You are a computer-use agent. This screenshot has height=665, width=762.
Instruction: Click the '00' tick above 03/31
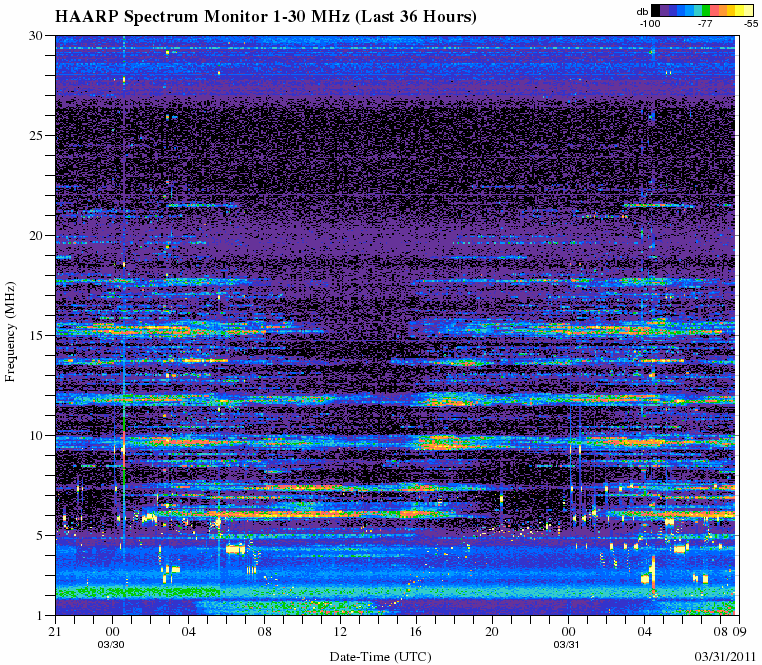coord(569,632)
